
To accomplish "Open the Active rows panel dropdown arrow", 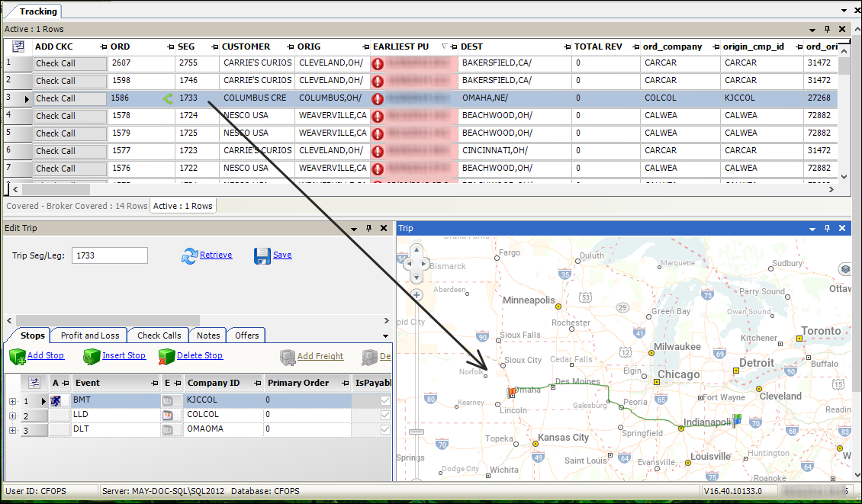I will (812, 30).
